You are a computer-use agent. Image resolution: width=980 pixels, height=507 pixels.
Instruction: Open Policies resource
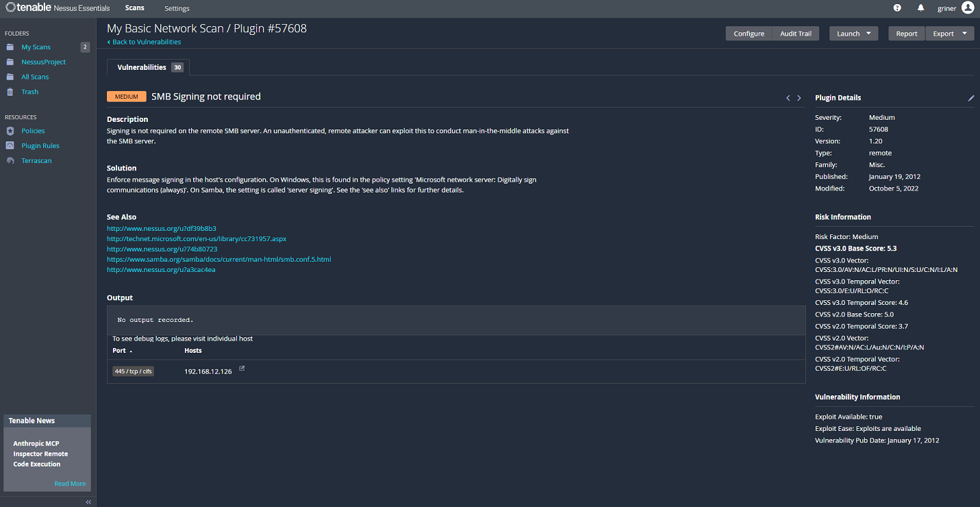pos(33,131)
